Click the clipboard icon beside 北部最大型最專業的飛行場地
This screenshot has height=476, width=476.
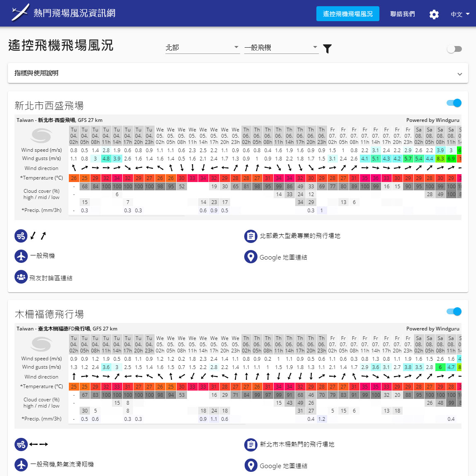click(250, 236)
